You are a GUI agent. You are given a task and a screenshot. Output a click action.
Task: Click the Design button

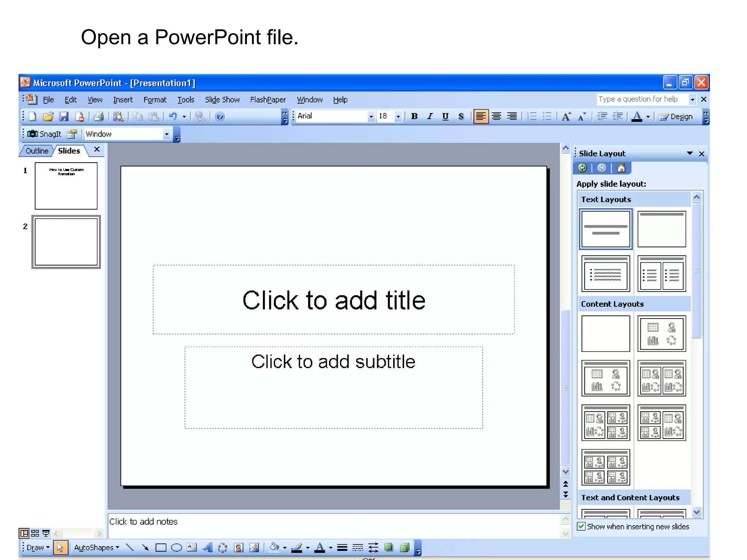pyautogui.click(x=676, y=117)
